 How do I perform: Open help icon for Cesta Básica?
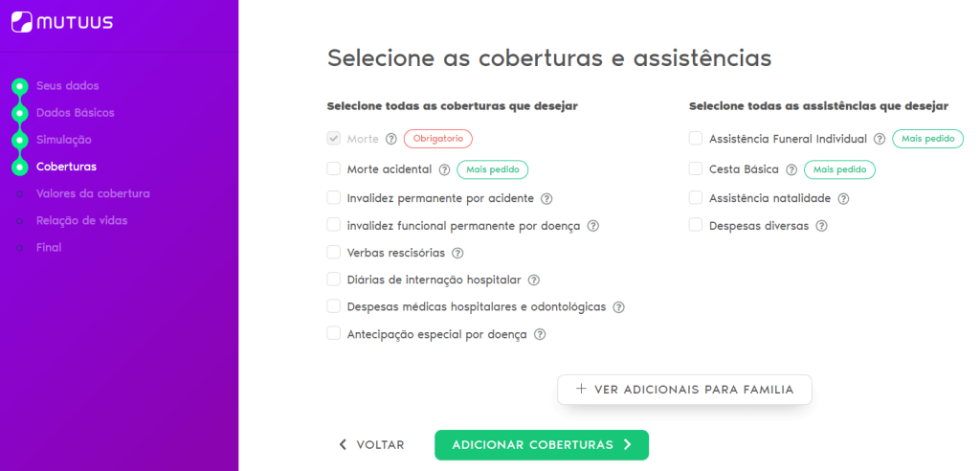coord(791,169)
